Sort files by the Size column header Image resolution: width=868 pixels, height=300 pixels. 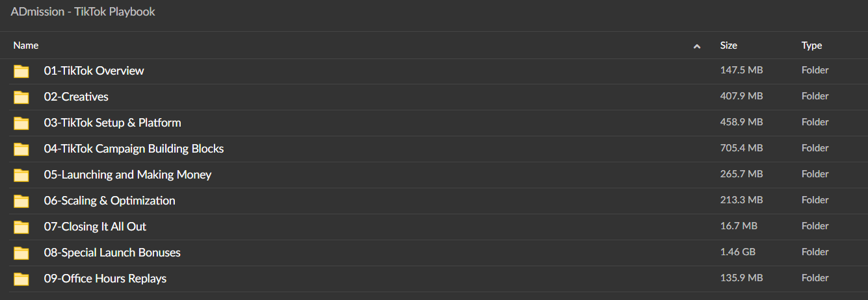(x=728, y=45)
